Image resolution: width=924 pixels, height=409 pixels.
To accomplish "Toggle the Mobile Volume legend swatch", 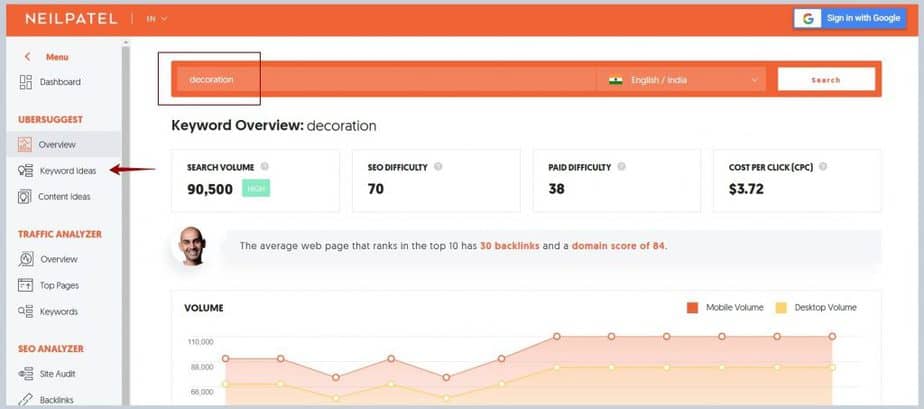I will [692, 308].
